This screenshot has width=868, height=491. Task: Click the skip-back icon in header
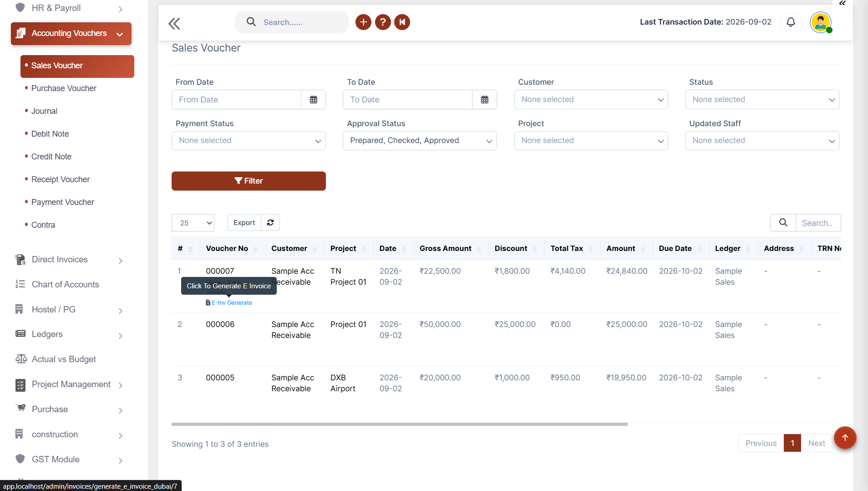click(402, 22)
